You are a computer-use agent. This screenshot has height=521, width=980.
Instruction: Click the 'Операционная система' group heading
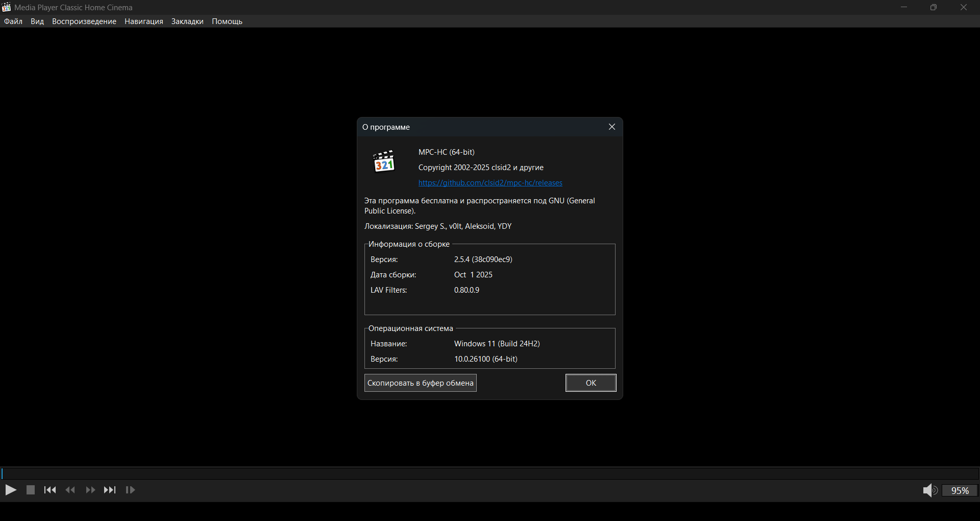coord(411,328)
